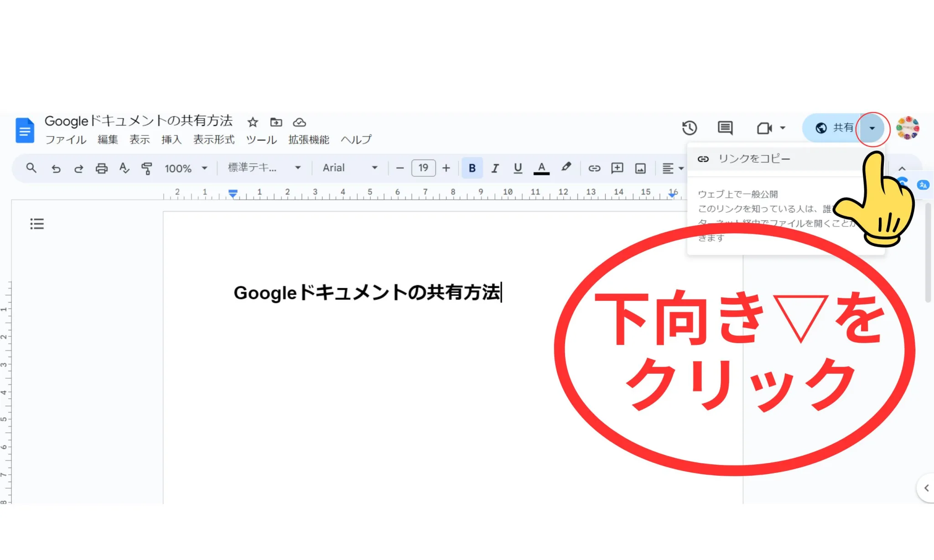
Task: Click the Google Docs home icon
Action: pyautogui.click(x=25, y=130)
